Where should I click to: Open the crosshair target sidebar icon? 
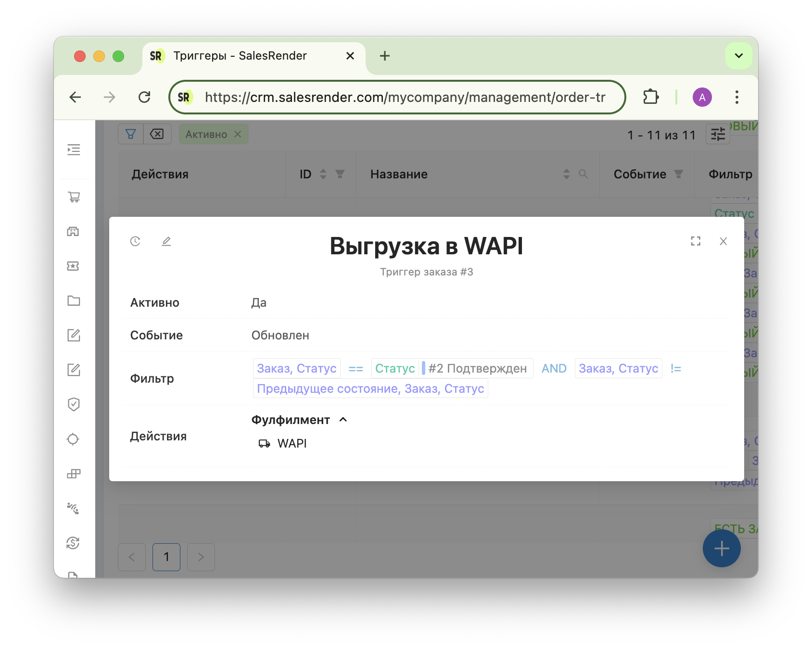pyautogui.click(x=74, y=439)
